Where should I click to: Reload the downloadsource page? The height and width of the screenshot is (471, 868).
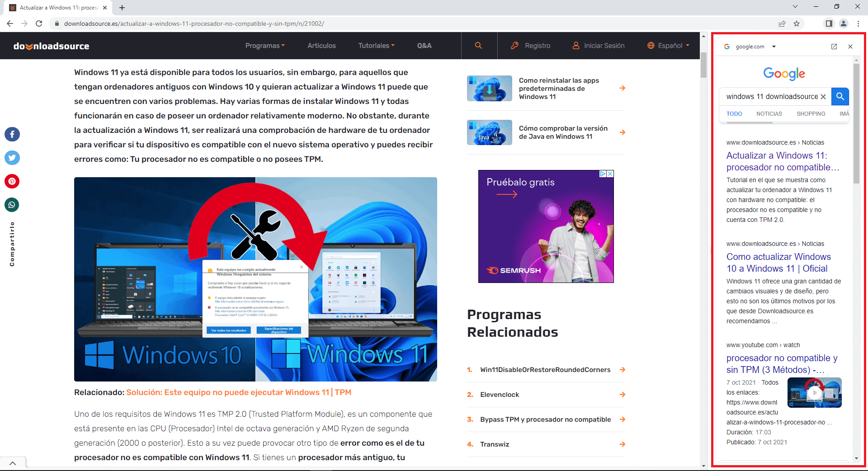pyautogui.click(x=39, y=24)
